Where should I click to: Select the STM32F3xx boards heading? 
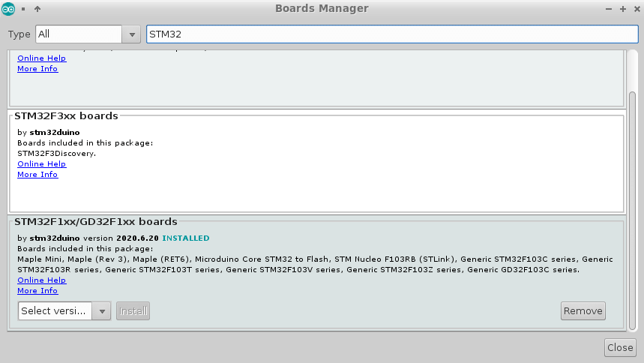tap(66, 116)
